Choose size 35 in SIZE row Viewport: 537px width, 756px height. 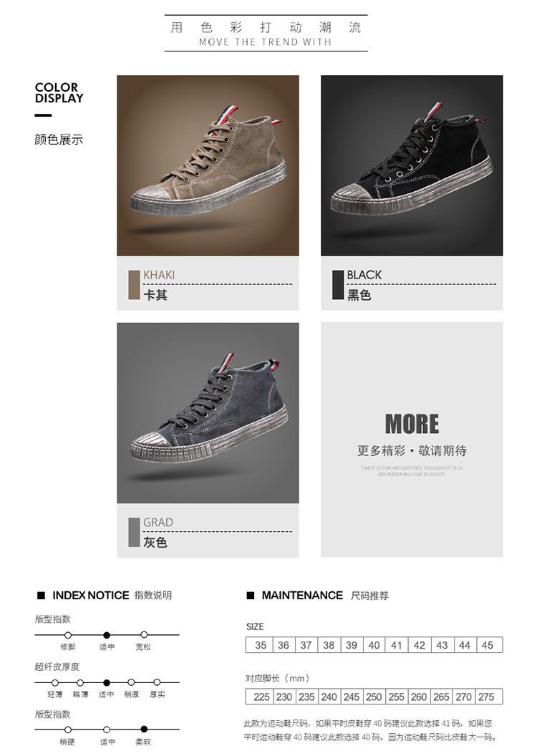pyautogui.click(x=261, y=645)
